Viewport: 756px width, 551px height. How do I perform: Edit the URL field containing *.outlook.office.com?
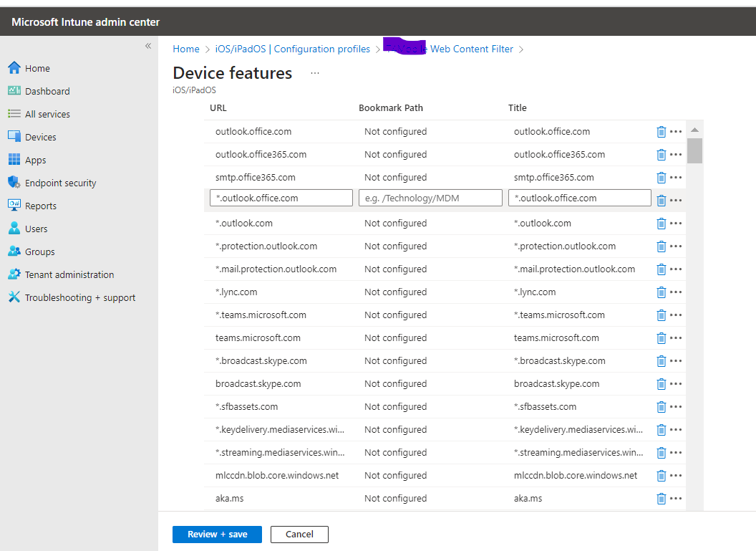(x=281, y=198)
